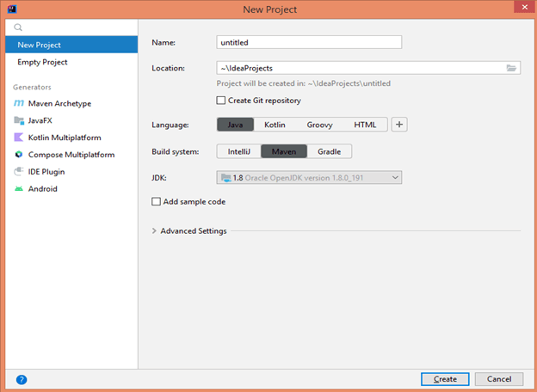Select New Project in the sidebar
This screenshot has height=392, width=537.
click(71, 45)
